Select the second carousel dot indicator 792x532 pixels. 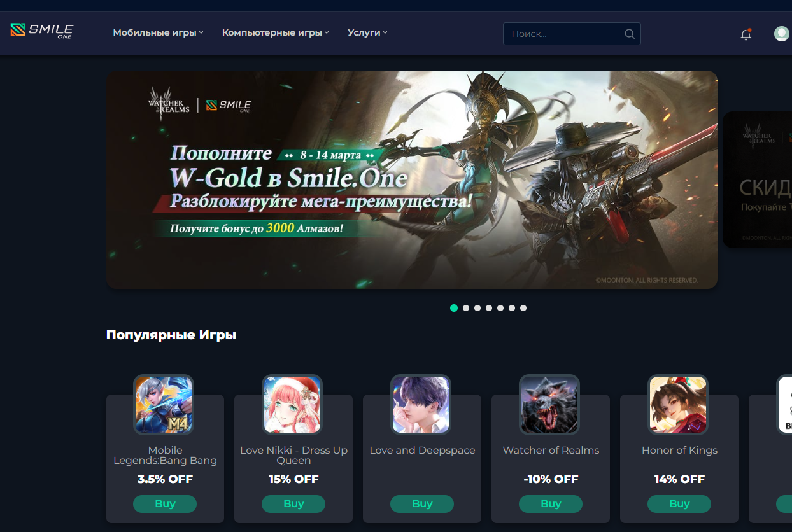pos(466,308)
